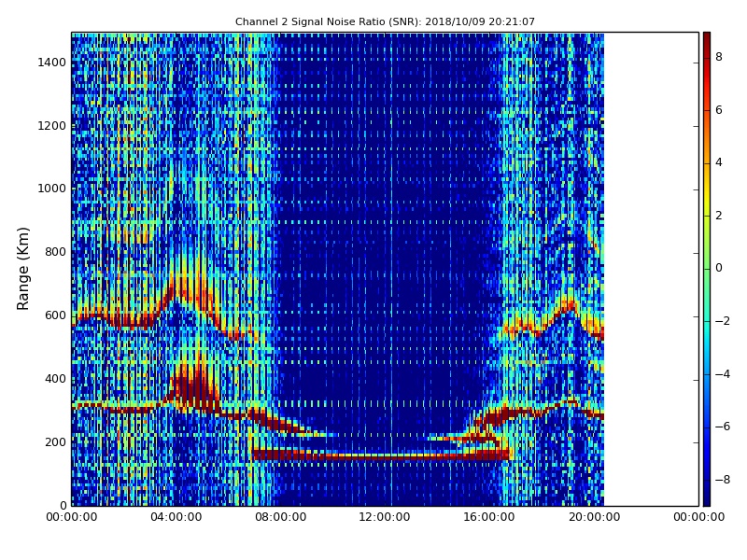The width and height of the screenshot is (747, 560).
Task: Click the dark blue bottom of the colorbar
Action: (707, 496)
